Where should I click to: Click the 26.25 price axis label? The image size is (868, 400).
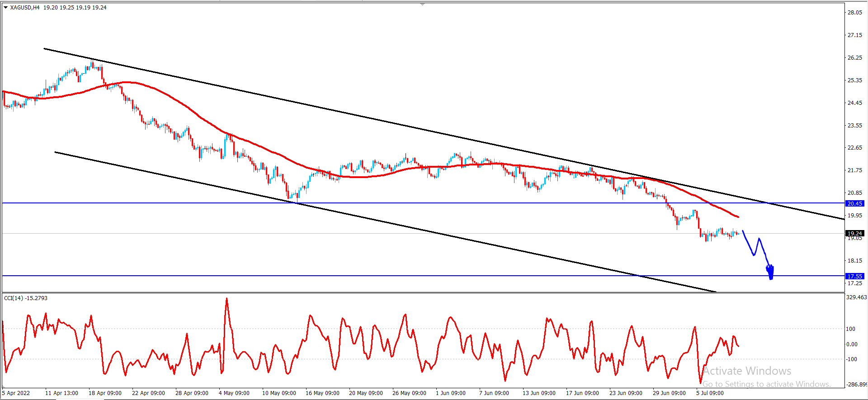(854, 57)
